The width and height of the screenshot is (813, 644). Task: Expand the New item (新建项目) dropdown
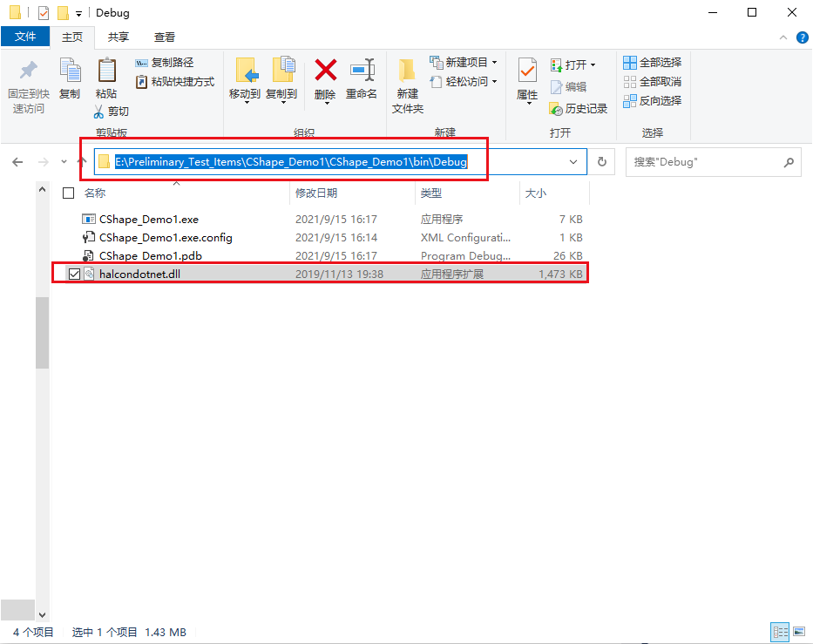[463, 62]
